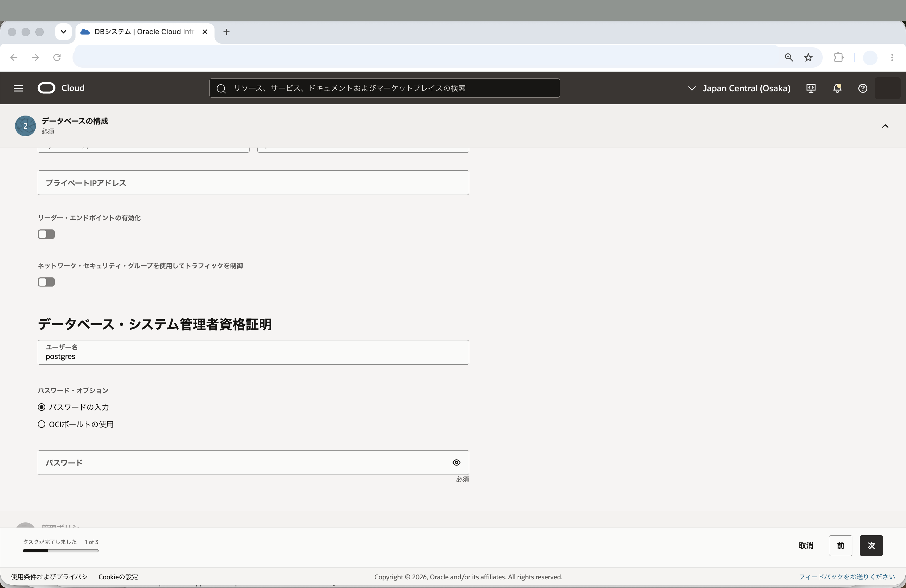Click the user profile button in console header
The width and height of the screenshot is (906, 588).
888,88
